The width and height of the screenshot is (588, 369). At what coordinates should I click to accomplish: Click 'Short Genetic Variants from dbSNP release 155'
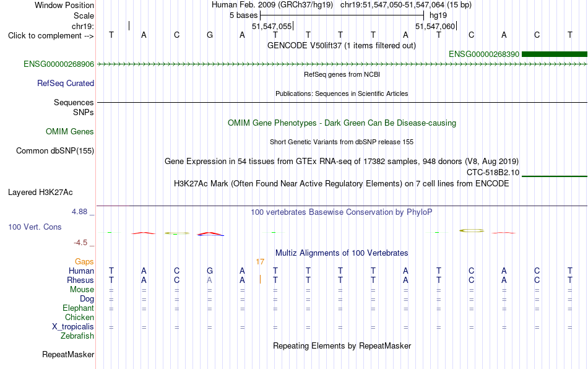(342, 142)
